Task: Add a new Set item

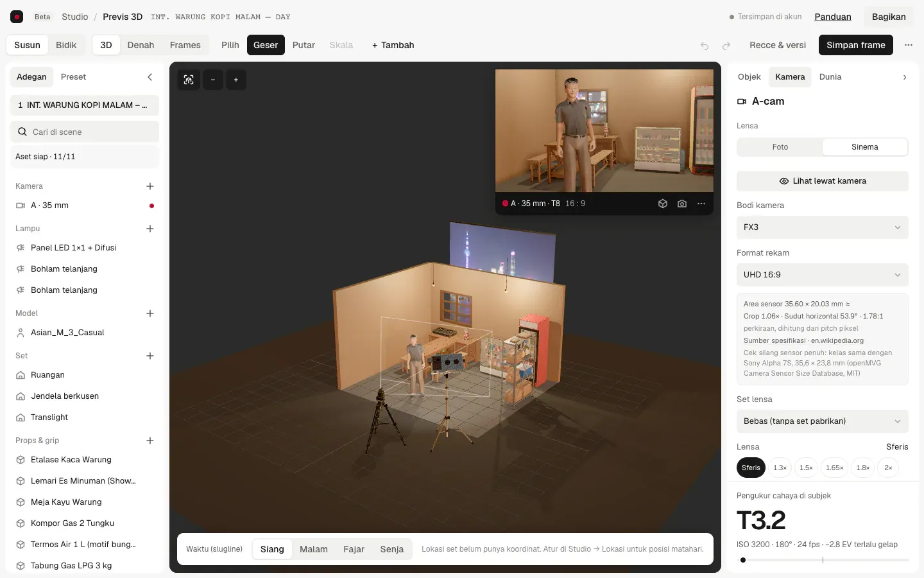Action: (x=150, y=356)
